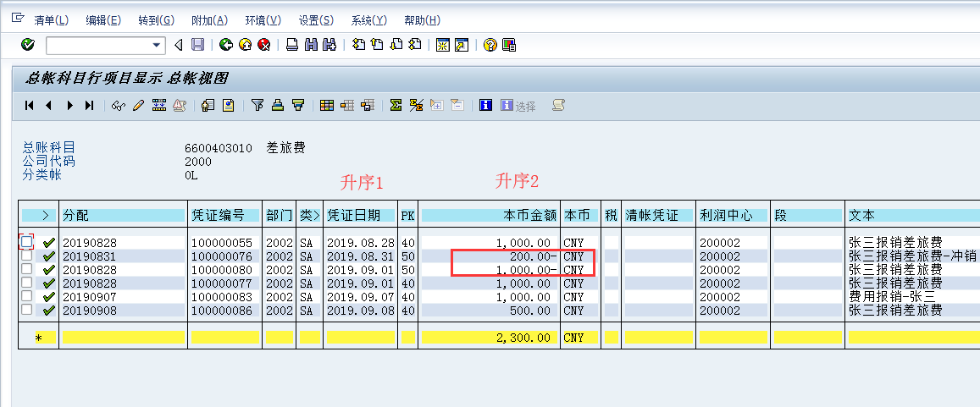Image resolution: width=980 pixels, height=407 pixels.
Task: Click the yellow Exit arrow icon
Action: pos(245,45)
